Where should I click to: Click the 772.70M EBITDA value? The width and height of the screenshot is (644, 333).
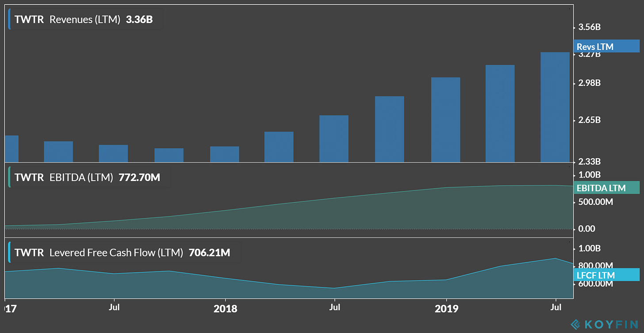(139, 178)
